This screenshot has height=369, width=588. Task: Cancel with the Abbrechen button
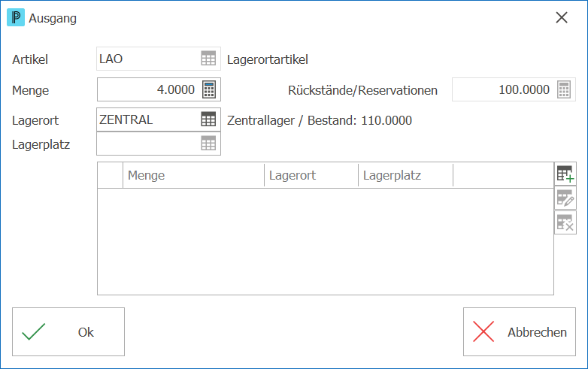[520, 332]
